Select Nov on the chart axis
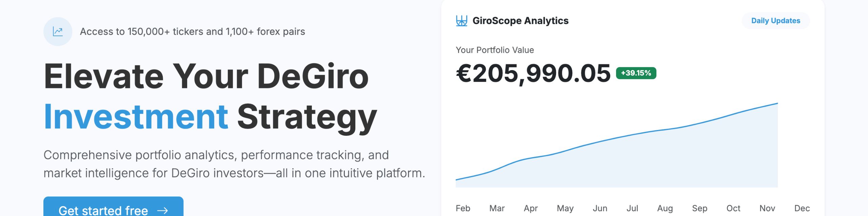 coord(767,208)
